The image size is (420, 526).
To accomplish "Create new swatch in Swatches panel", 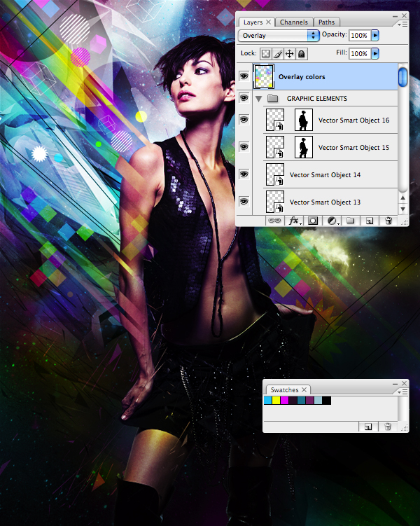I will point(368,427).
